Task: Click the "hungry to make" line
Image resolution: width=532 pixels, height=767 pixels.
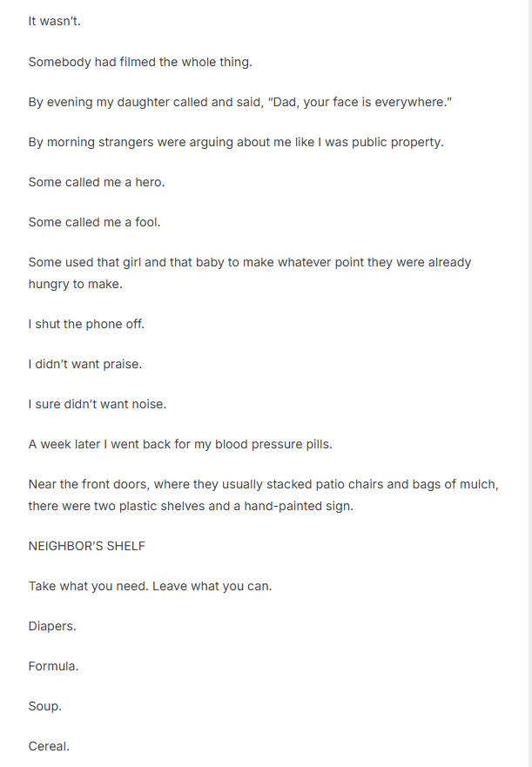Action: tap(75, 284)
